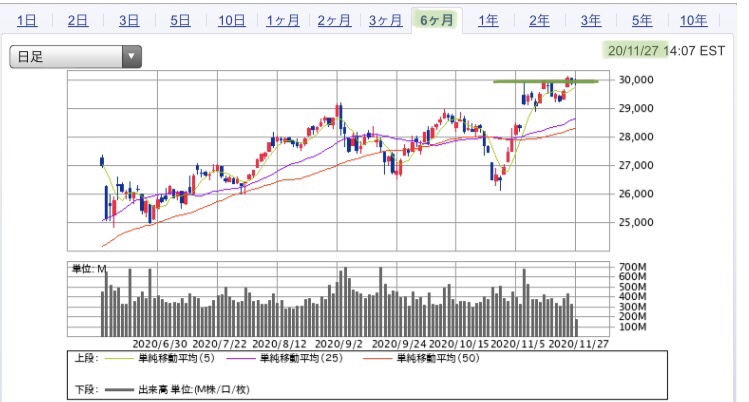Viewport: 749px width, 402px height.
Task: Open the 10日 chart range
Action: click(232, 21)
